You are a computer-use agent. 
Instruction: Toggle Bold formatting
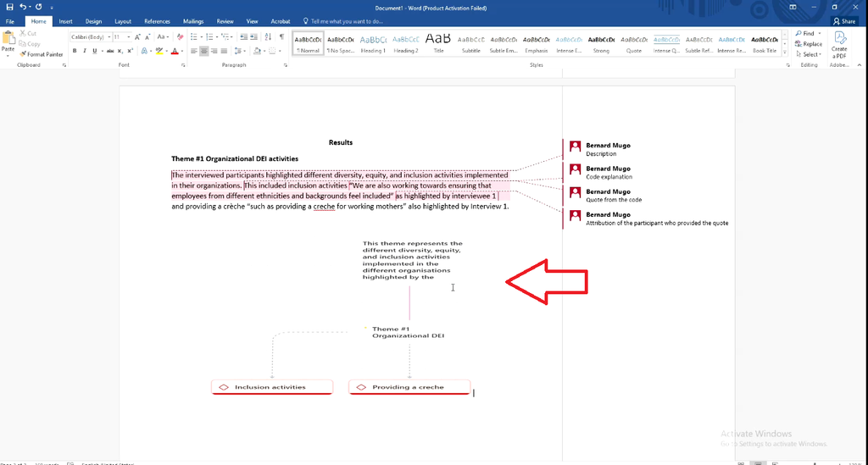[75, 51]
